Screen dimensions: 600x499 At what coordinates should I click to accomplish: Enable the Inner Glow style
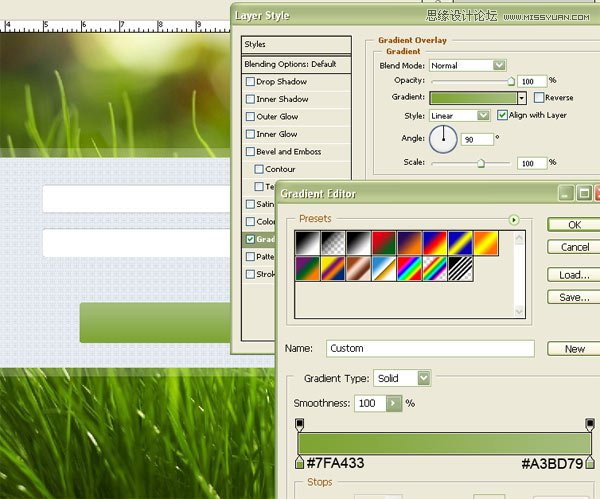click(250, 134)
